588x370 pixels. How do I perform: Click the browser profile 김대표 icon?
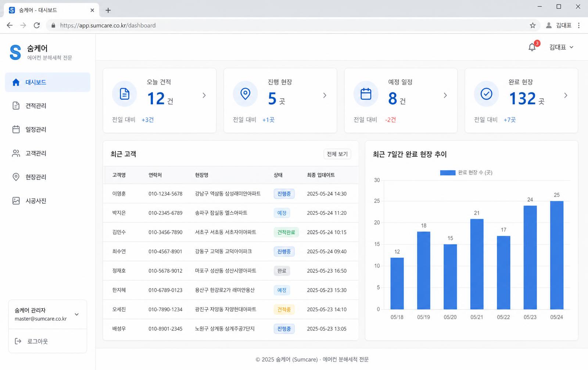point(549,25)
